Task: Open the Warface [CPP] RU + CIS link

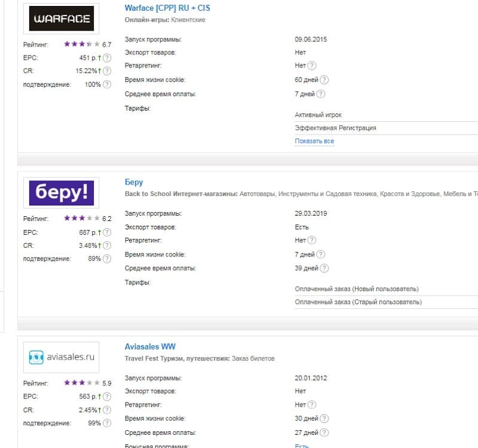Action: pyautogui.click(x=167, y=8)
